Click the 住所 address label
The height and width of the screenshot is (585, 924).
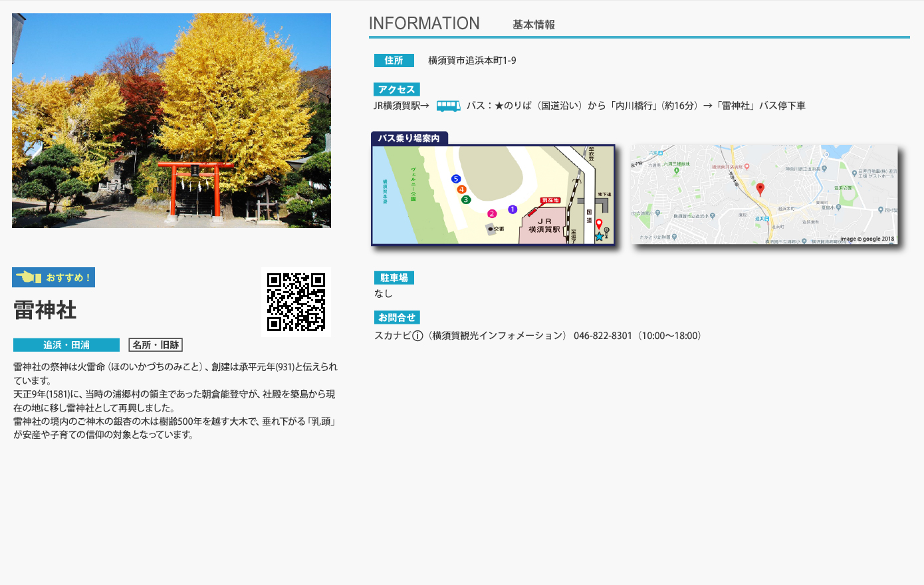(x=394, y=60)
